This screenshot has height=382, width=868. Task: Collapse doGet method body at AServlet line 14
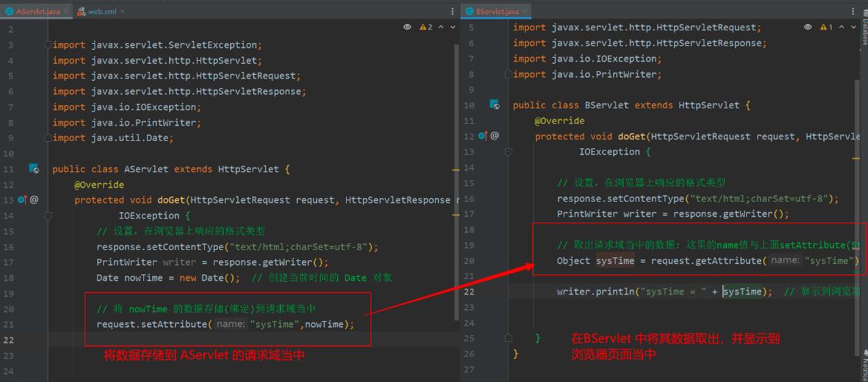48,216
